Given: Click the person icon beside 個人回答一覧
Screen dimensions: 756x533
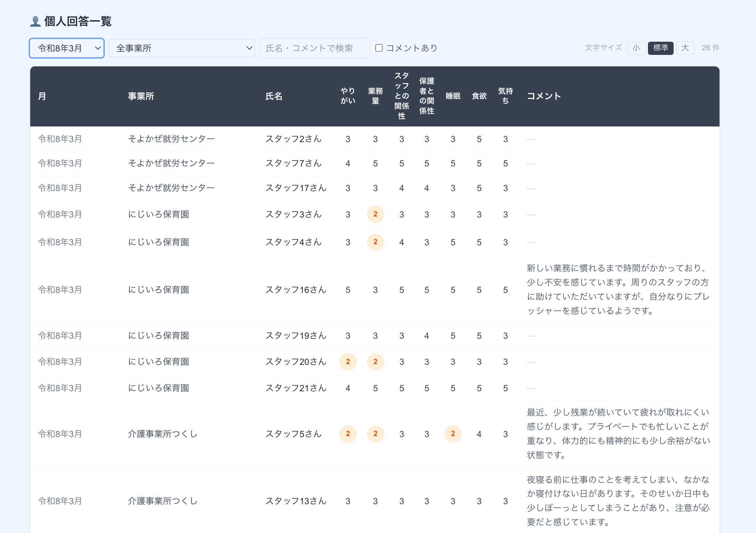Looking at the screenshot, I should pyautogui.click(x=35, y=21).
